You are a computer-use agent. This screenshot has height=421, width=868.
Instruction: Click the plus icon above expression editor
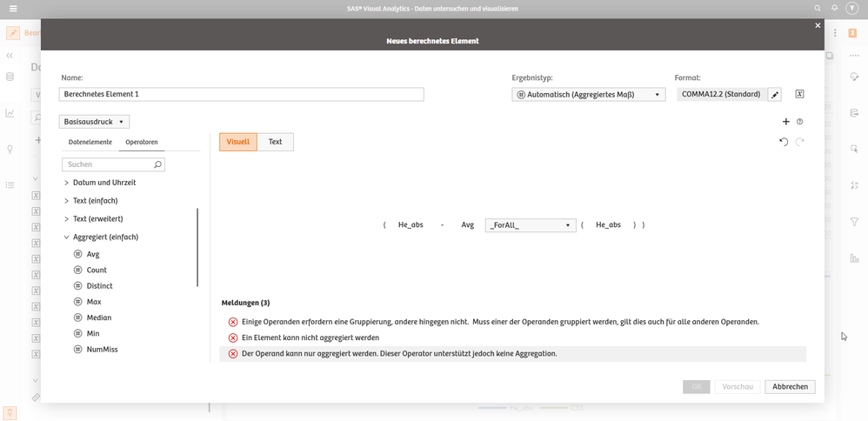pos(786,122)
